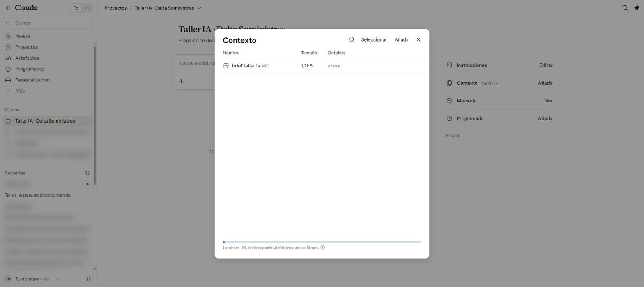Screen dimensions: 644x287
Task: Click the Recientes filter icon
Action: pos(87,173)
